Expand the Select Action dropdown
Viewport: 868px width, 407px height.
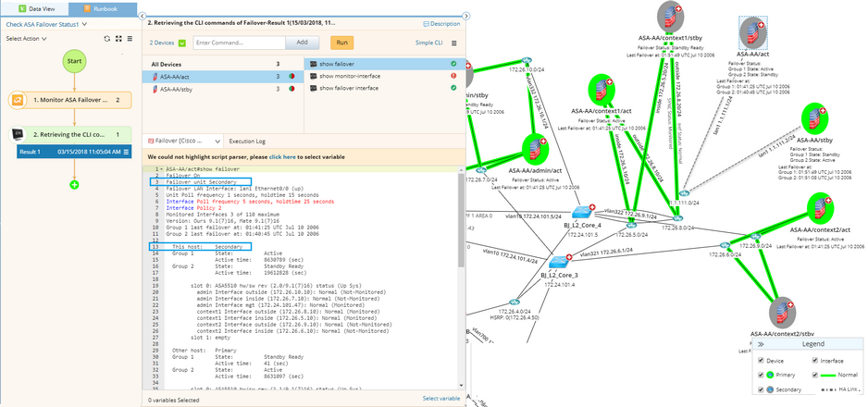pos(27,39)
